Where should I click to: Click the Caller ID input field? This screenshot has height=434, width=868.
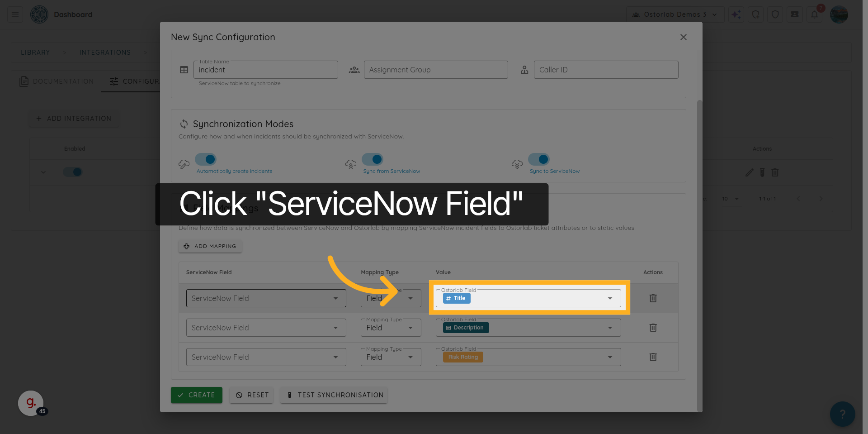[606, 70]
